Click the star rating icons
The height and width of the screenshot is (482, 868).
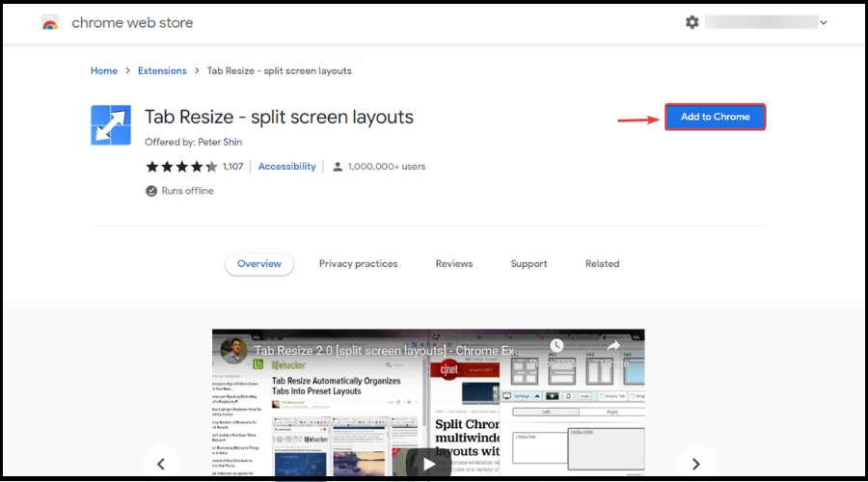[x=181, y=167]
